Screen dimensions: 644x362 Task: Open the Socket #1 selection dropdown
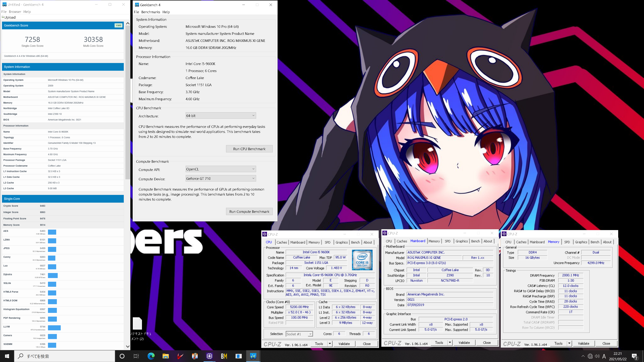click(x=299, y=334)
